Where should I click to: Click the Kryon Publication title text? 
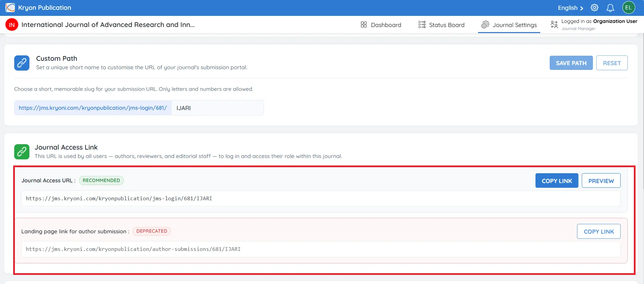(x=45, y=7)
